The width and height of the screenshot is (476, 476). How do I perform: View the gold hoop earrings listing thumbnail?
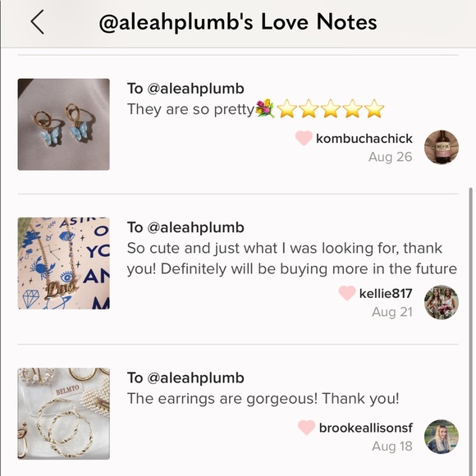[x=64, y=414]
